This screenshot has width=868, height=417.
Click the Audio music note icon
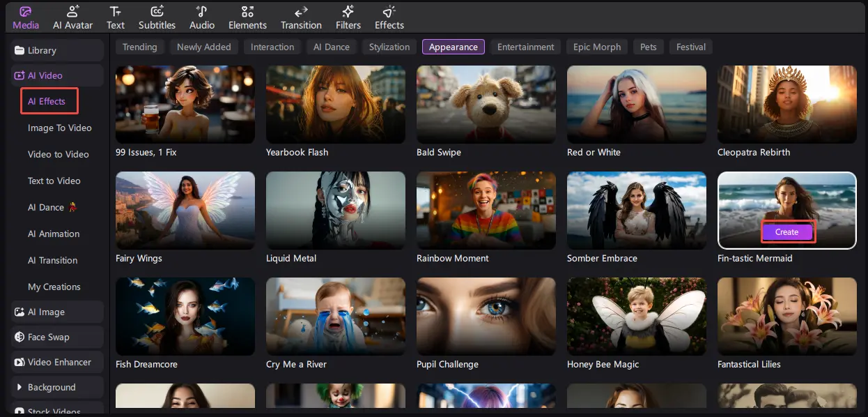pyautogui.click(x=202, y=12)
